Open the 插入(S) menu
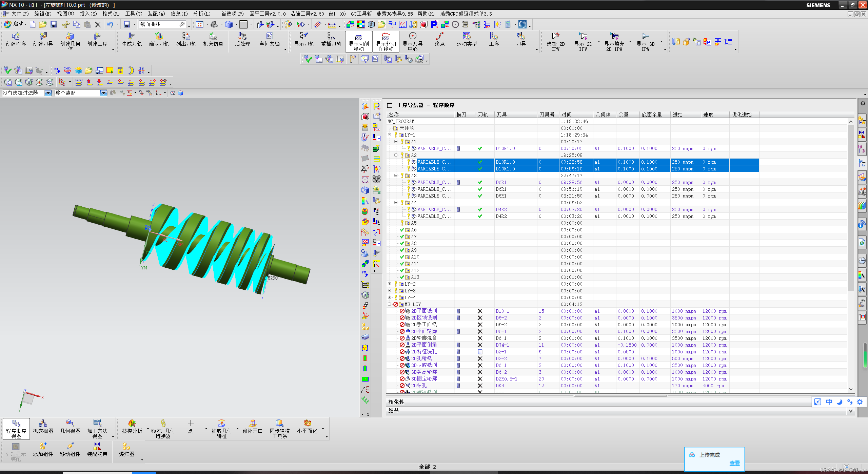 tap(88, 14)
